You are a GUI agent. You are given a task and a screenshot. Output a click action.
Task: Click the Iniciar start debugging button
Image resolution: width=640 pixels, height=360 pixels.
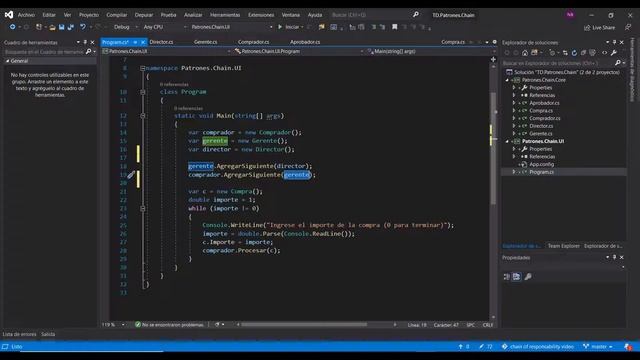pos(288,27)
